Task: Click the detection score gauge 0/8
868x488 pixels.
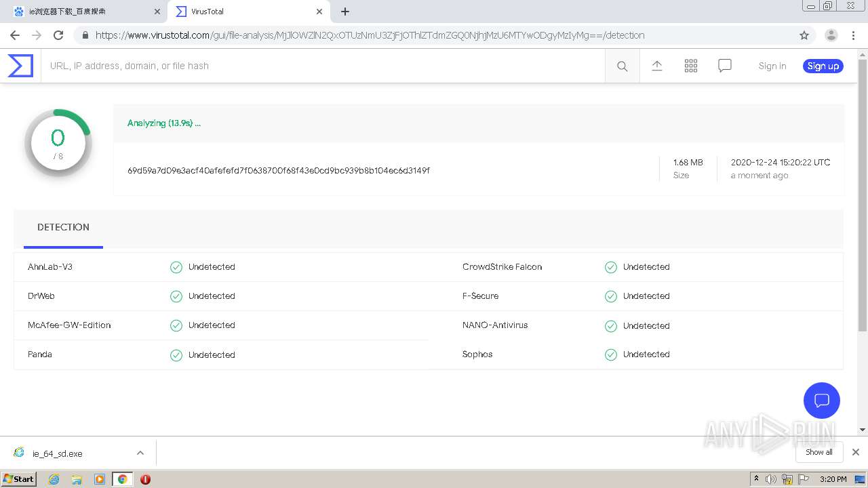Action: (58, 142)
